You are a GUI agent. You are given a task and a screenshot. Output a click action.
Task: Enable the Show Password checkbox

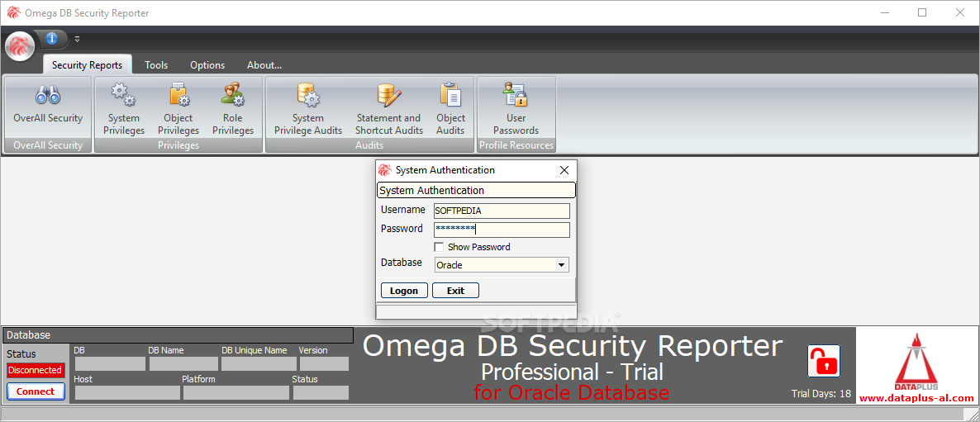click(x=439, y=247)
